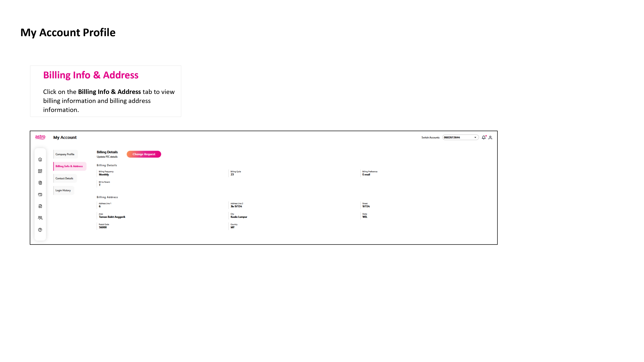Image resolution: width=644 pixels, height=362 pixels.
Task: Open the payment card icon in sidebar
Action: (40, 195)
